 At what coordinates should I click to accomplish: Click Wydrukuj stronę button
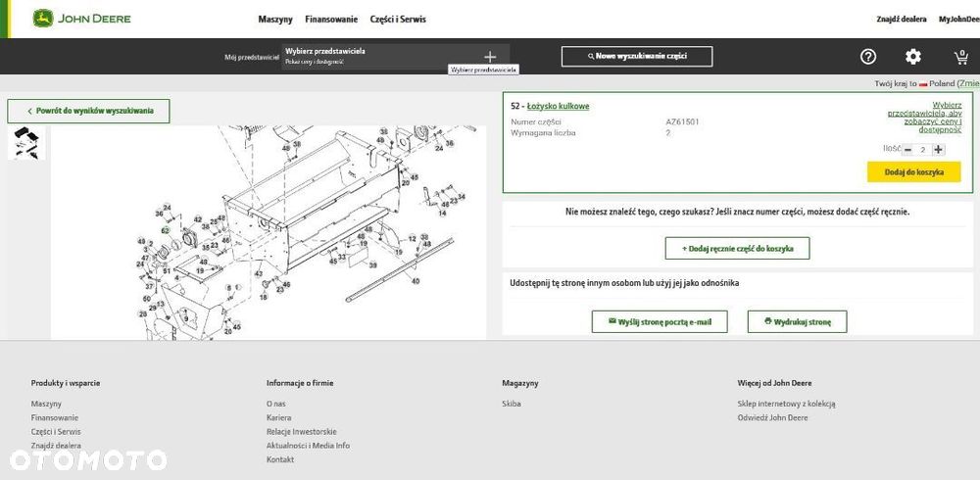tap(798, 322)
